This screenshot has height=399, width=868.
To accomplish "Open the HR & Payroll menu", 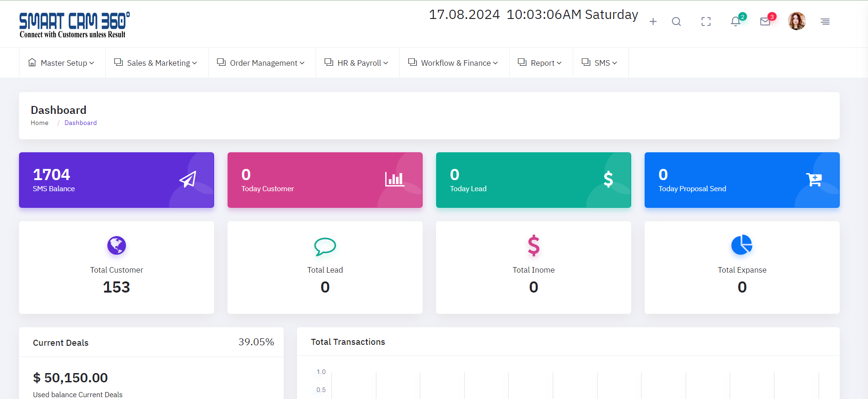I will [x=357, y=63].
